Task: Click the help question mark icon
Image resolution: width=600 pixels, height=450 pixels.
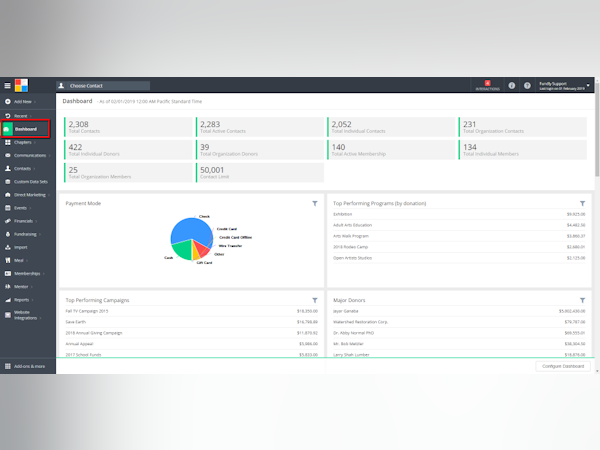Action: (527, 86)
